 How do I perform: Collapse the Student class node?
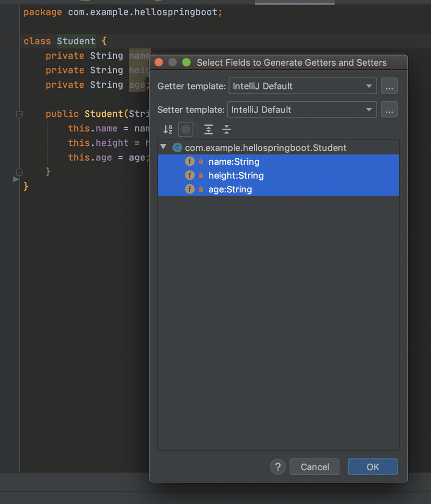pyautogui.click(x=163, y=147)
